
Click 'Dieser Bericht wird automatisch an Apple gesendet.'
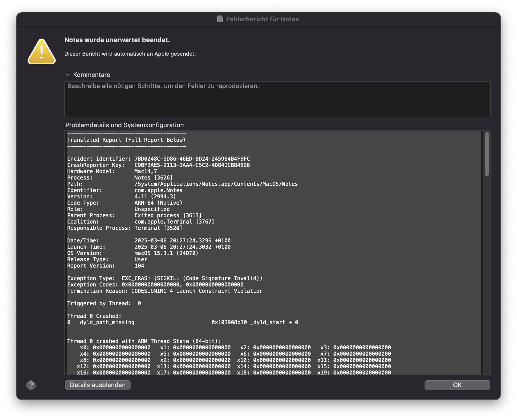(x=130, y=54)
